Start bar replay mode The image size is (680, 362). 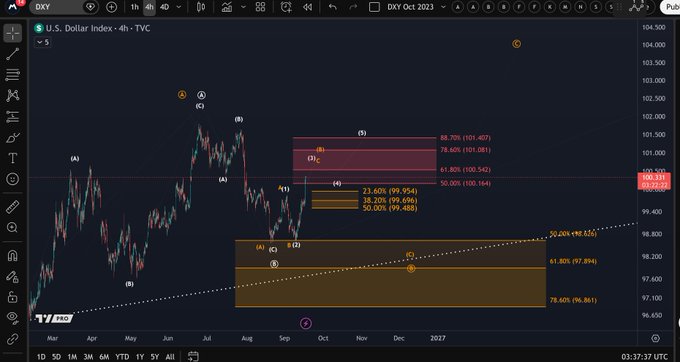[307, 7]
